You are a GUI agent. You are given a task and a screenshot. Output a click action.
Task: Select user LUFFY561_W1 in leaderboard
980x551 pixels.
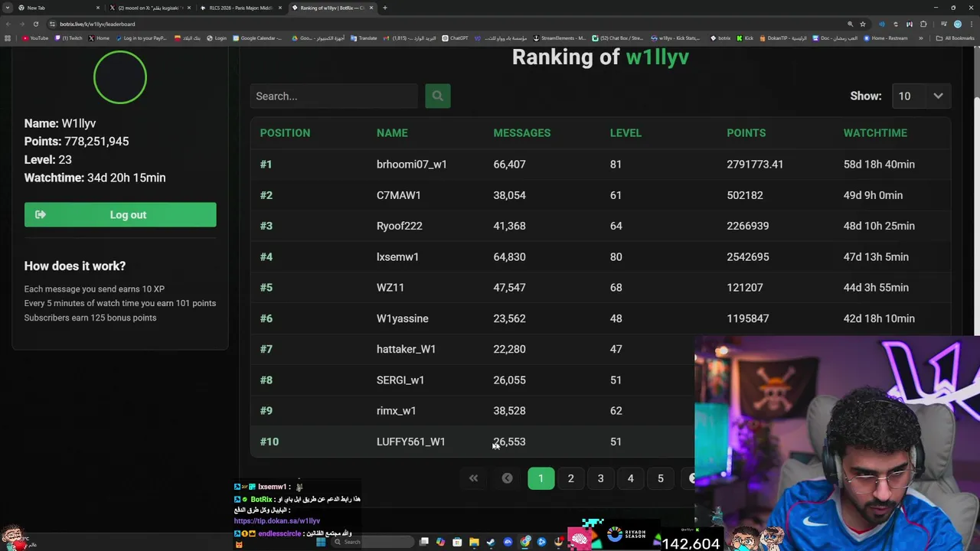[x=410, y=442]
